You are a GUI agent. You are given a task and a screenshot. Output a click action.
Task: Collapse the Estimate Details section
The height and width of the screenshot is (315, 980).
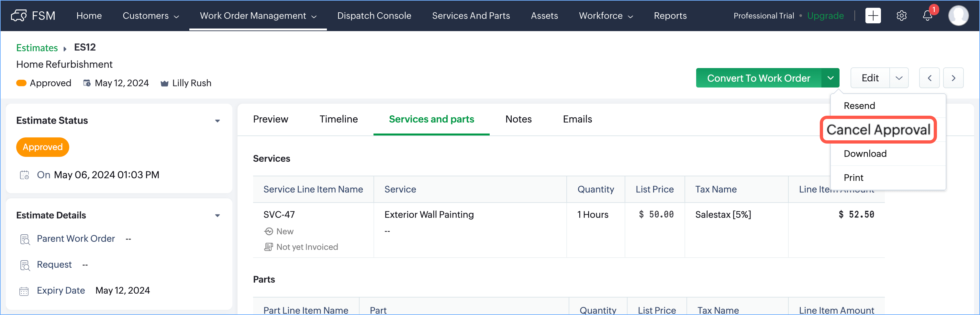217,215
